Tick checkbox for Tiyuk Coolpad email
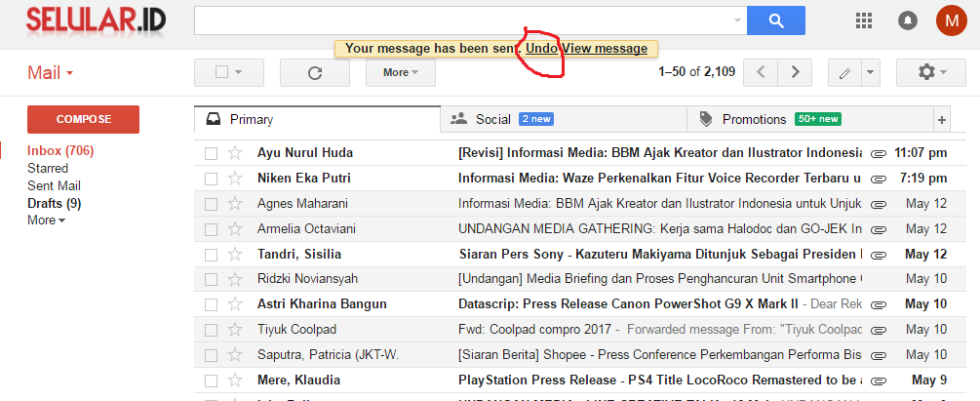The image size is (980, 401). pyautogui.click(x=212, y=330)
